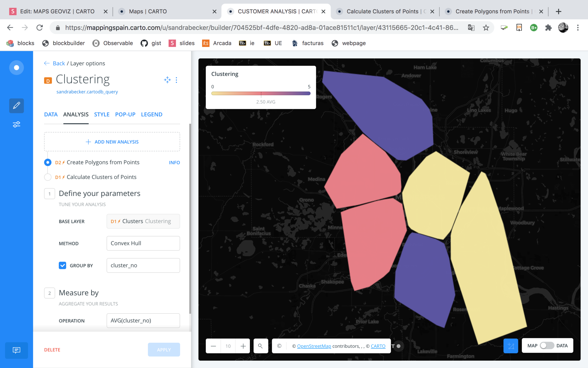
Task: Select the D1 Calculate Clusters of Points radio
Action: point(48,177)
